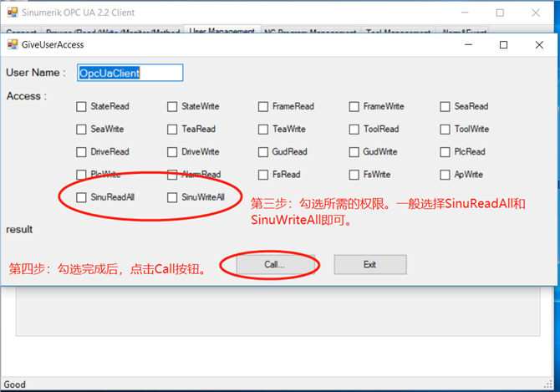Click the 'result' label

(x=19, y=230)
